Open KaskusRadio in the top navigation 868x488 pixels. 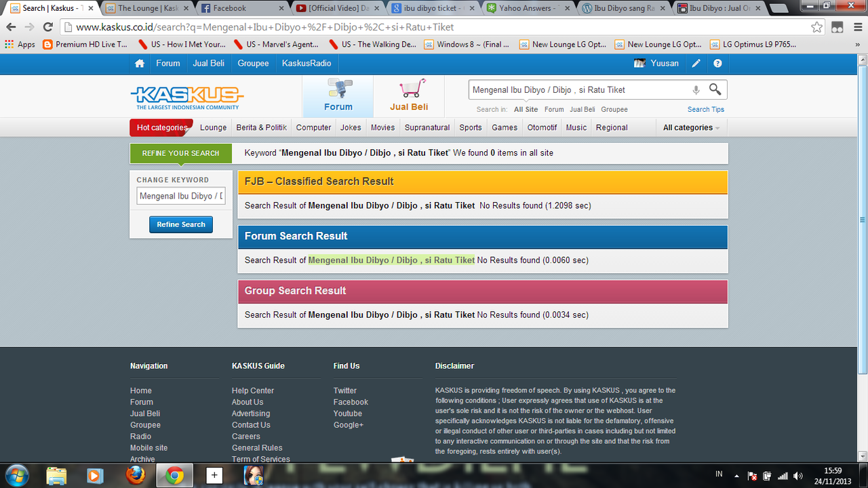coord(307,63)
